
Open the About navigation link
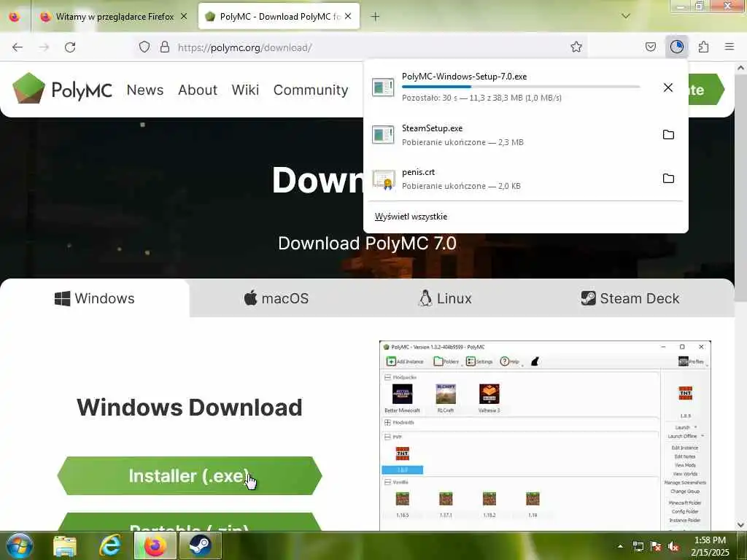(197, 90)
